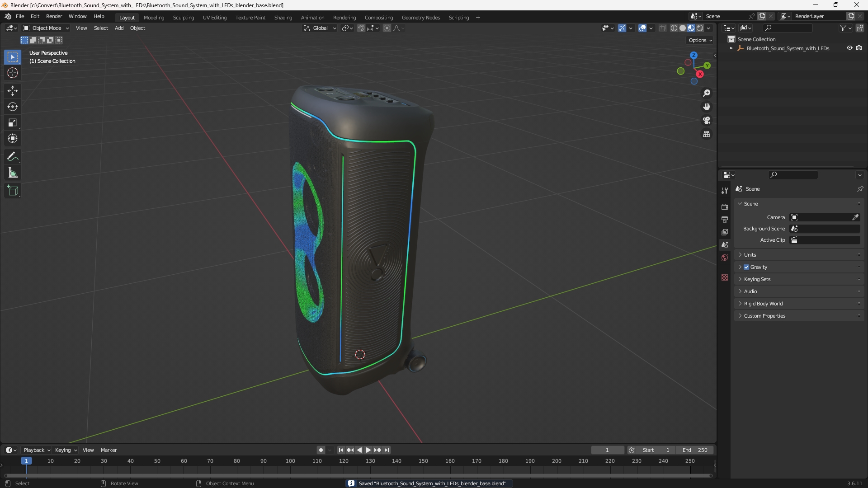Click the current frame number field
The height and width of the screenshot is (488, 868).
pyautogui.click(x=607, y=450)
